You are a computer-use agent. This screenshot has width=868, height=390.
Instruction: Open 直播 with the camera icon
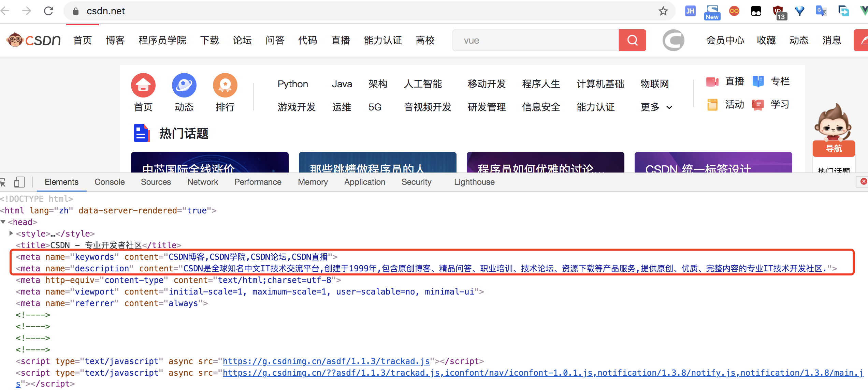coord(725,81)
